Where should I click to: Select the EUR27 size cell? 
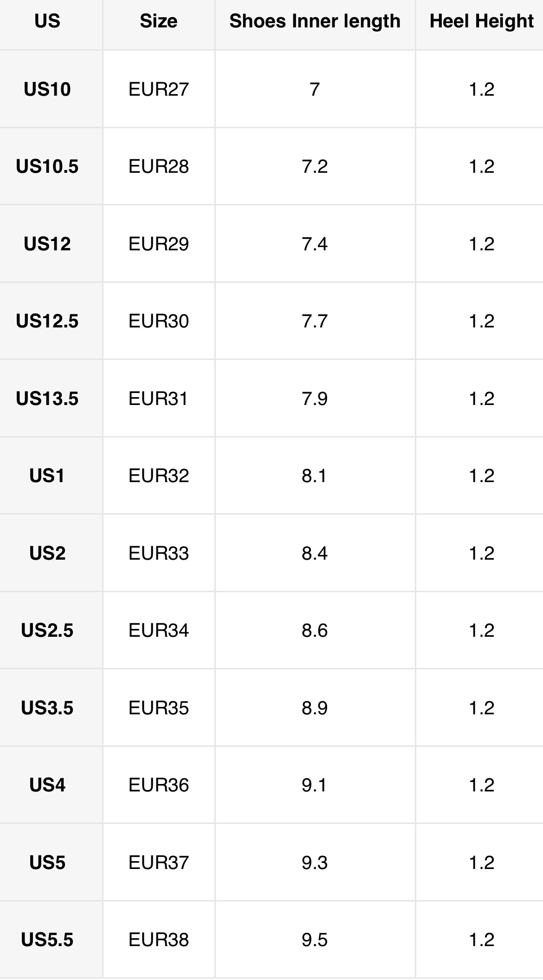[159, 89]
